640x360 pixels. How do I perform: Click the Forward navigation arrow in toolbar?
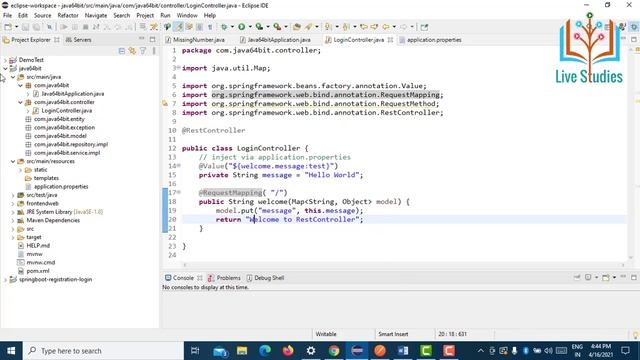click(x=404, y=27)
